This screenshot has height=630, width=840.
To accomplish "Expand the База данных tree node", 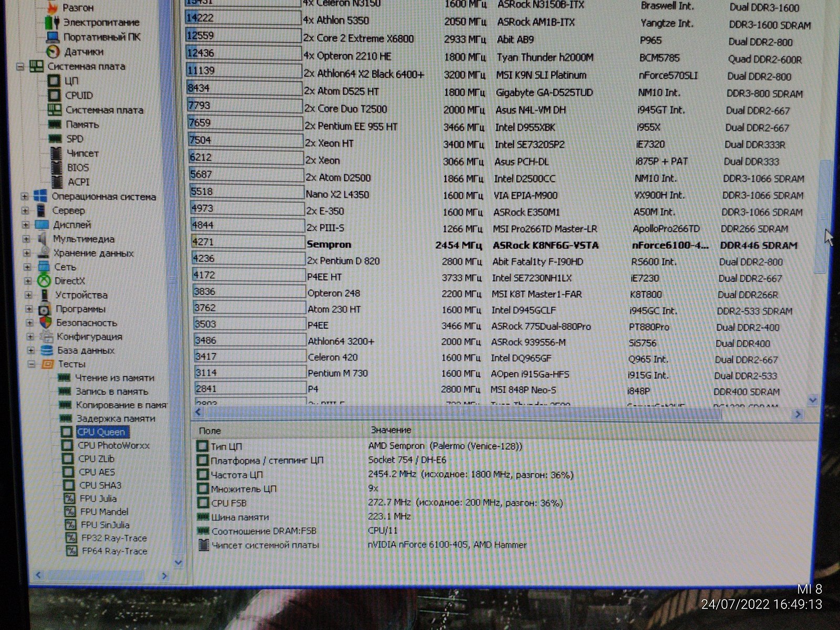I will (30, 350).
